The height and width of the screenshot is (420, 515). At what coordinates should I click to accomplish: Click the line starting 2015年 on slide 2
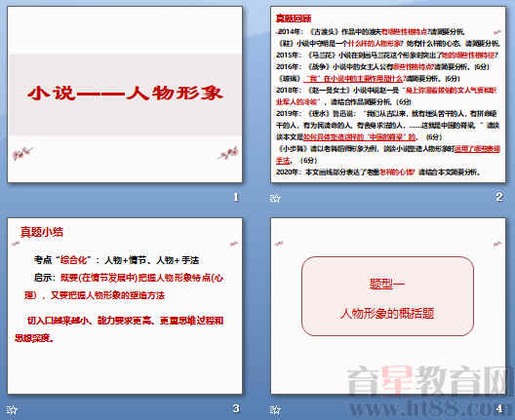pyautogui.click(x=387, y=56)
